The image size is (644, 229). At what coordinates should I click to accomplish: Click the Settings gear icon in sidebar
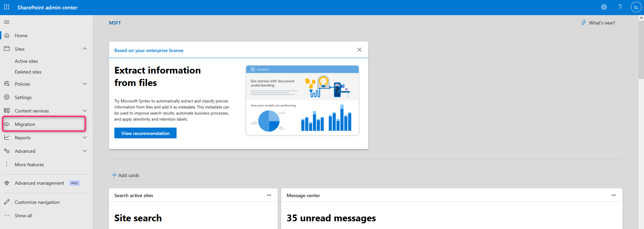7,97
